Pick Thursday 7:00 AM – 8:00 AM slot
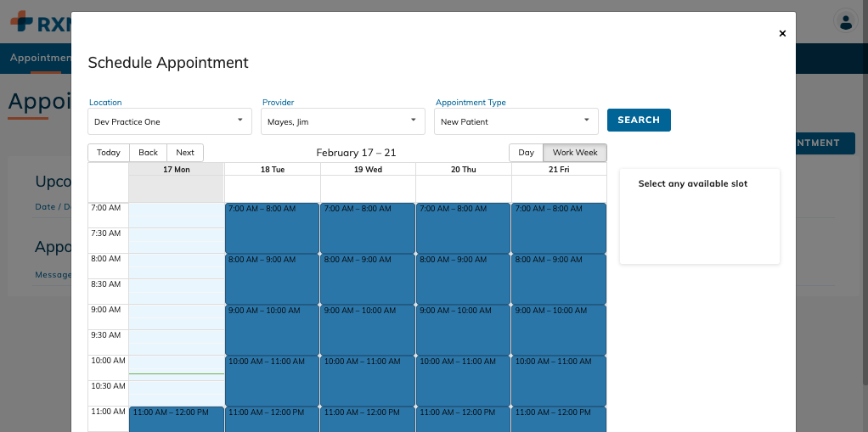The height and width of the screenshot is (432, 868). pos(464,228)
